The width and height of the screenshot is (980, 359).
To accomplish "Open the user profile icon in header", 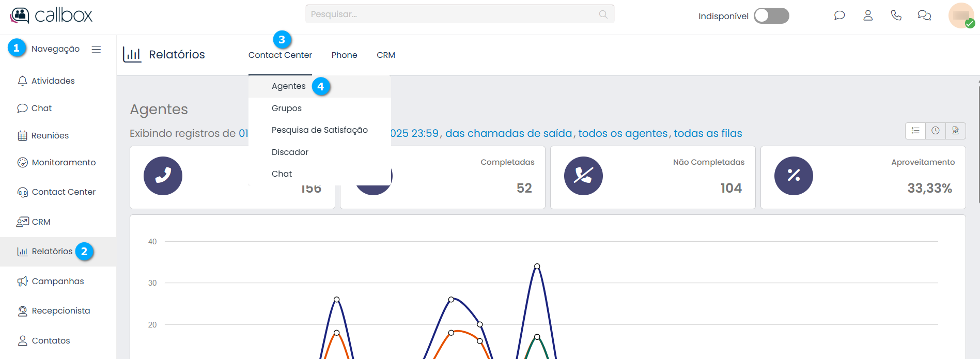I will (x=868, y=15).
